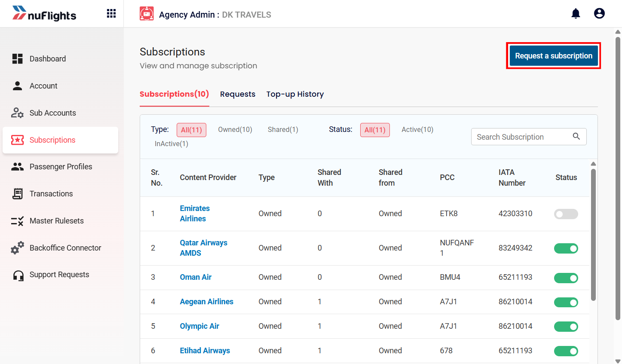The image size is (622, 364).
Task: Filter Type by All(11)
Action: [x=191, y=130]
